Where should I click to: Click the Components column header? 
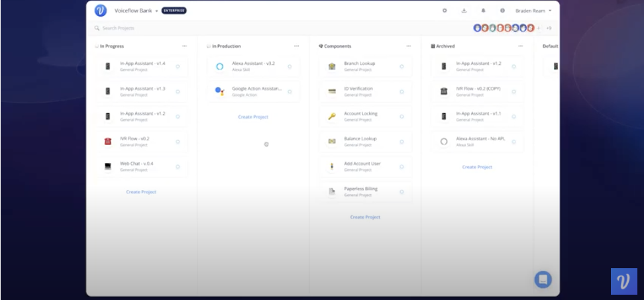point(338,46)
